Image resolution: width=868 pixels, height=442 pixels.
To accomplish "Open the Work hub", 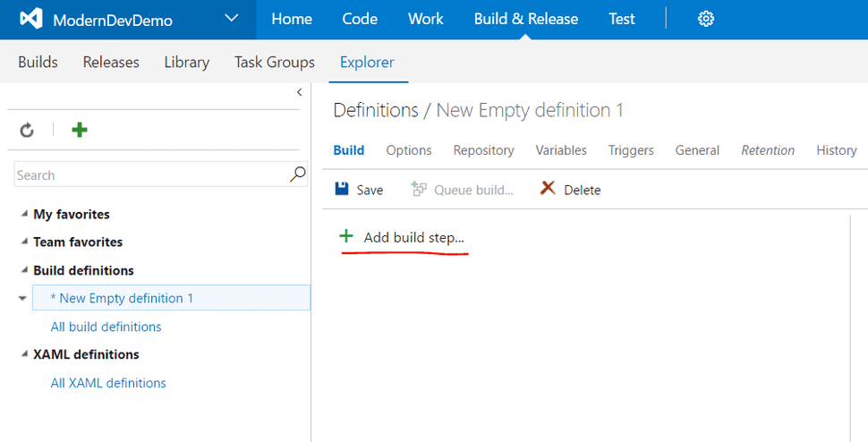I will tap(426, 19).
